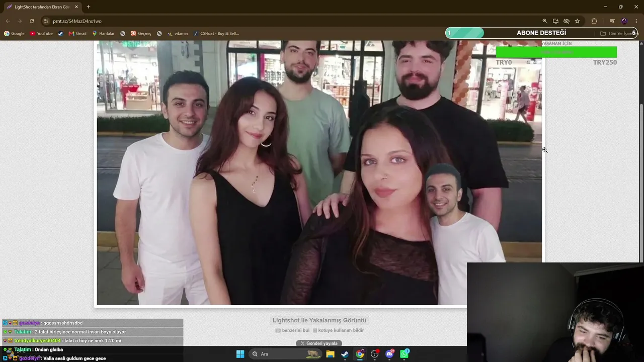
Task: Click the Windows taskbar 'Ara' search box
Action: click(x=285, y=354)
